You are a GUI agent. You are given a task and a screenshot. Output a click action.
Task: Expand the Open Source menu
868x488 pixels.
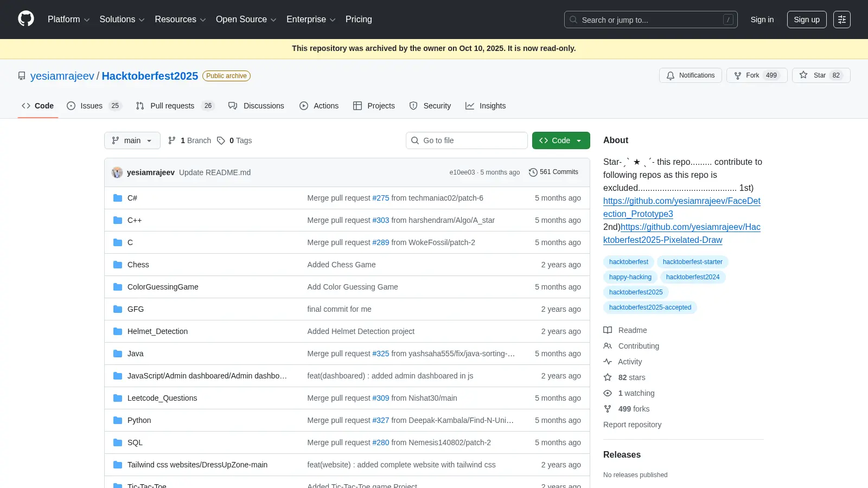point(246,20)
